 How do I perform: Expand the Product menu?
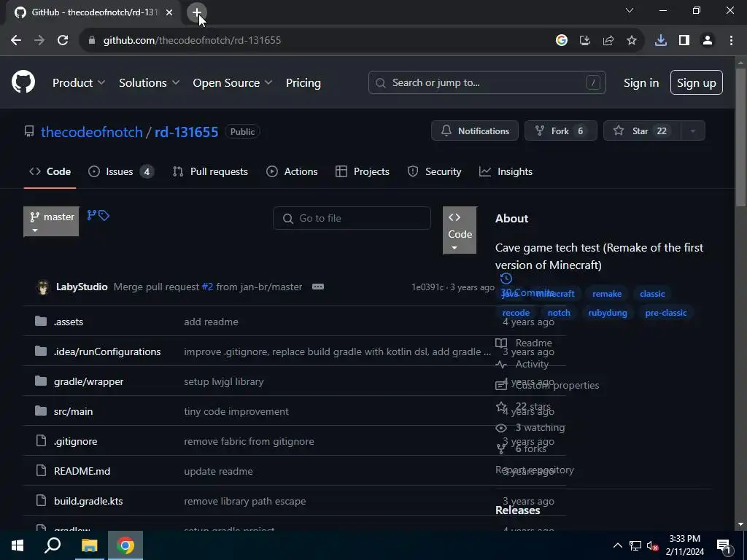click(x=79, y=83)
